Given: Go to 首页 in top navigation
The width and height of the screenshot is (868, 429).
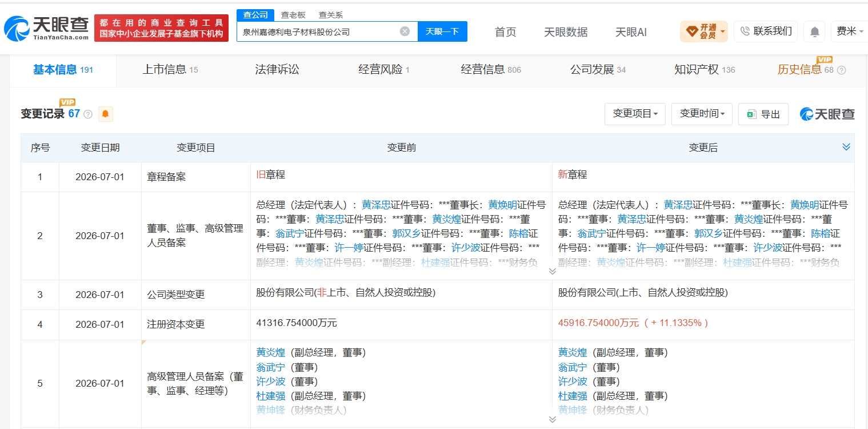Looking at the screenshot, I should coord(505,32).
